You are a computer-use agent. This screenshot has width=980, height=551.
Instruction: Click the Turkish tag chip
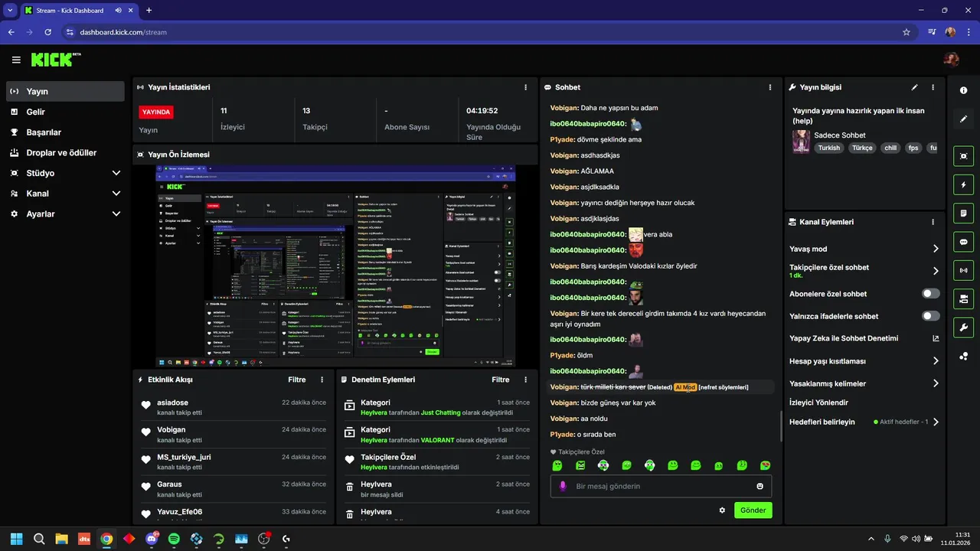829,148
